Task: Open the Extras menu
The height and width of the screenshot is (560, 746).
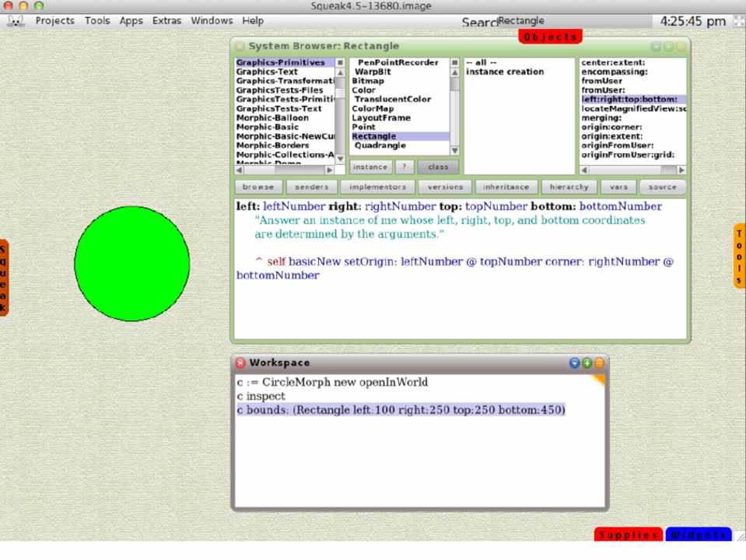Action: pos(166,21)
